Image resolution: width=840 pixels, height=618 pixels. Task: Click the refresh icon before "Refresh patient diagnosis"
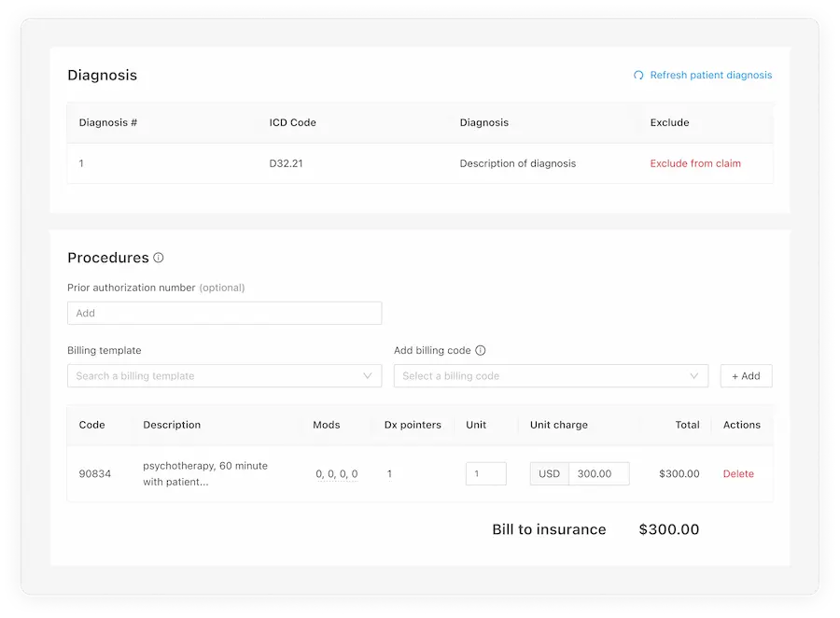click(x=638, y=75)
